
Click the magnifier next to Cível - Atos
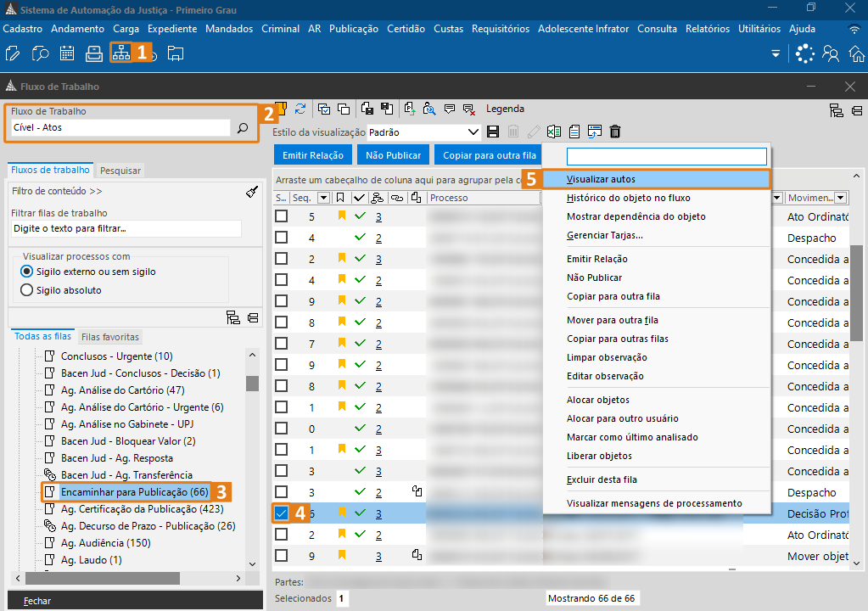242,128
